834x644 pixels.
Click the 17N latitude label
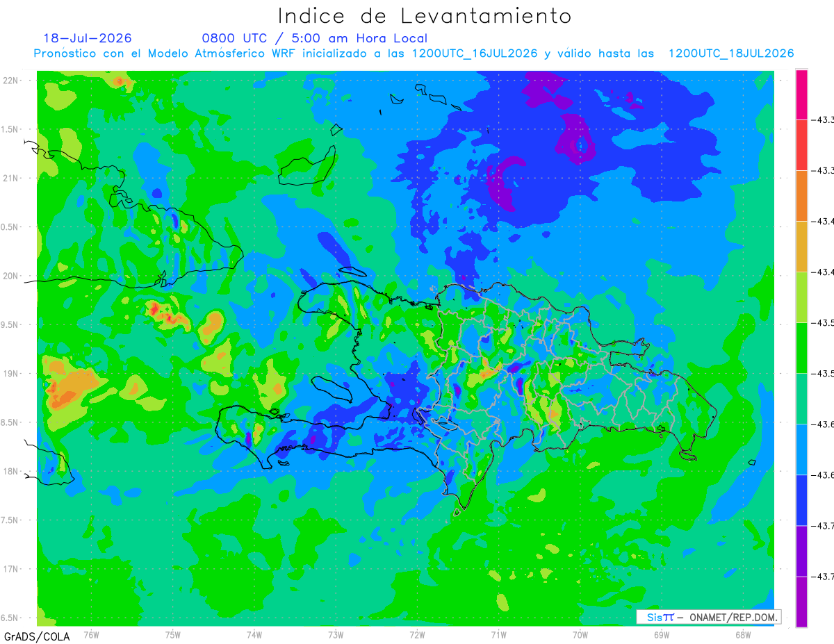coord(12,569)
